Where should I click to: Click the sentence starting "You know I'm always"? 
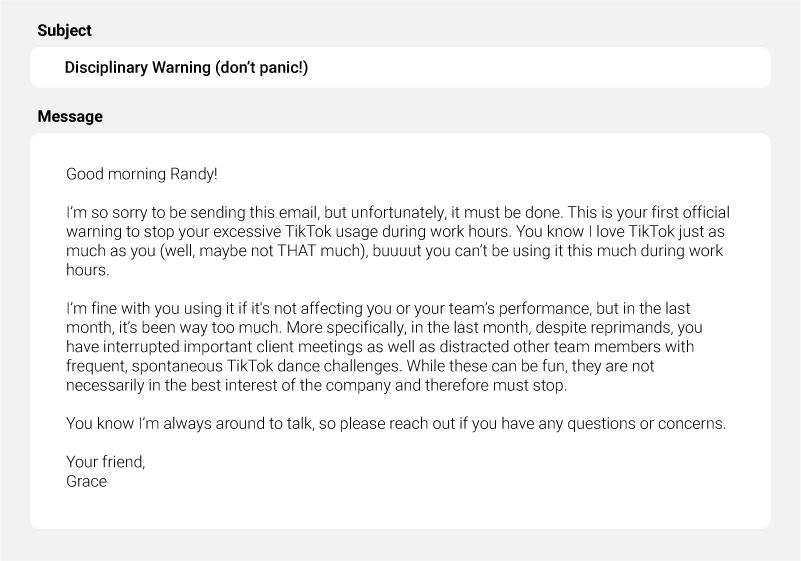(200, 423)
